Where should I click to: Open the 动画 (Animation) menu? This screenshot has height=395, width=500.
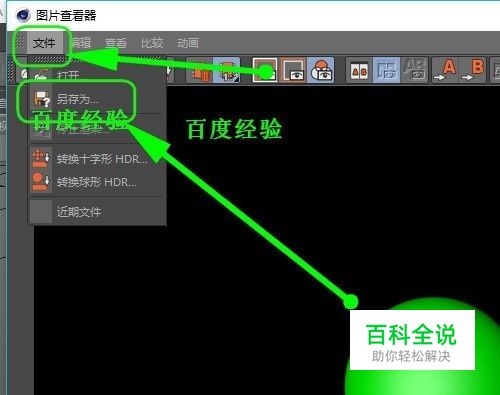[188, 43]
